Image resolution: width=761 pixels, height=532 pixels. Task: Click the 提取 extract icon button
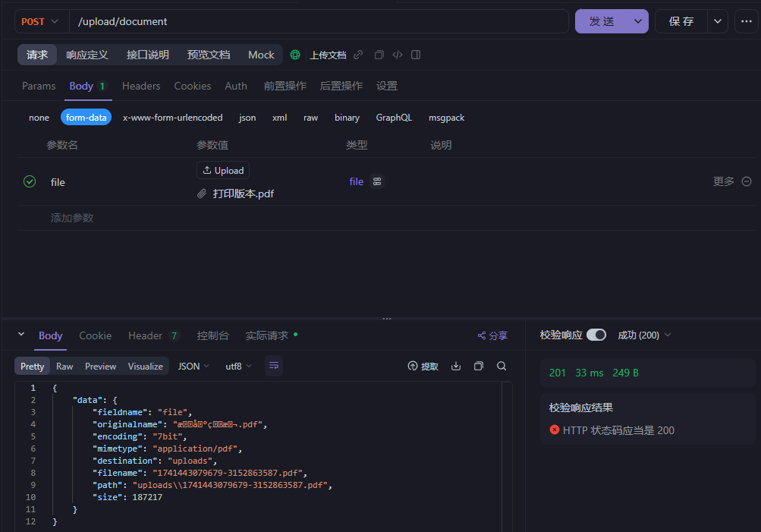point(423,366)
